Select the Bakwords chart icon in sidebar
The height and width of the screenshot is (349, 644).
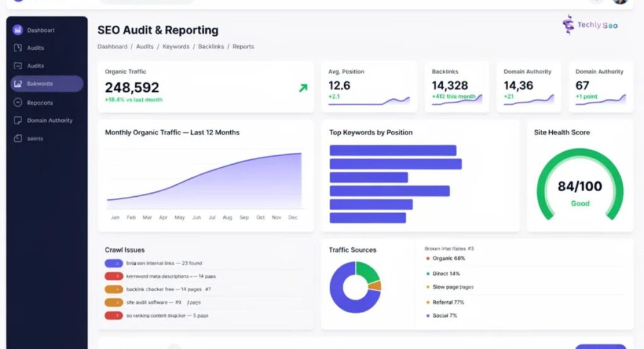[18, 84]
